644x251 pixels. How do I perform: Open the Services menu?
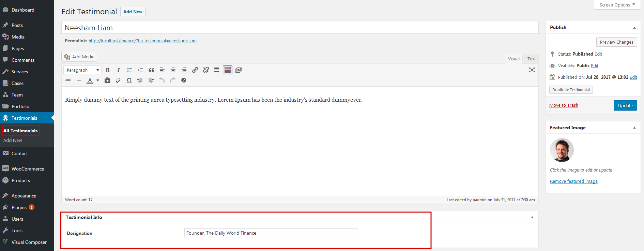coord(27,72)
